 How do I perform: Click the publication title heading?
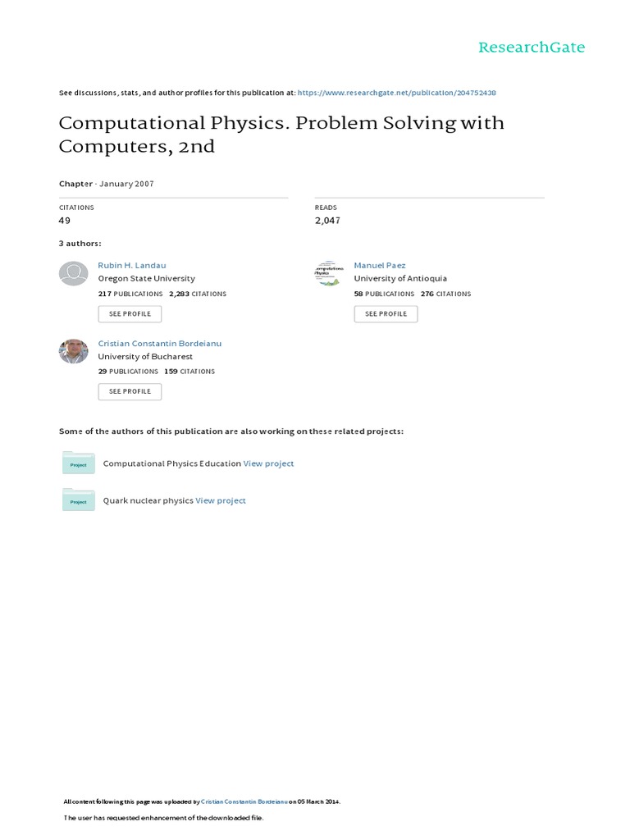(281, 135)
